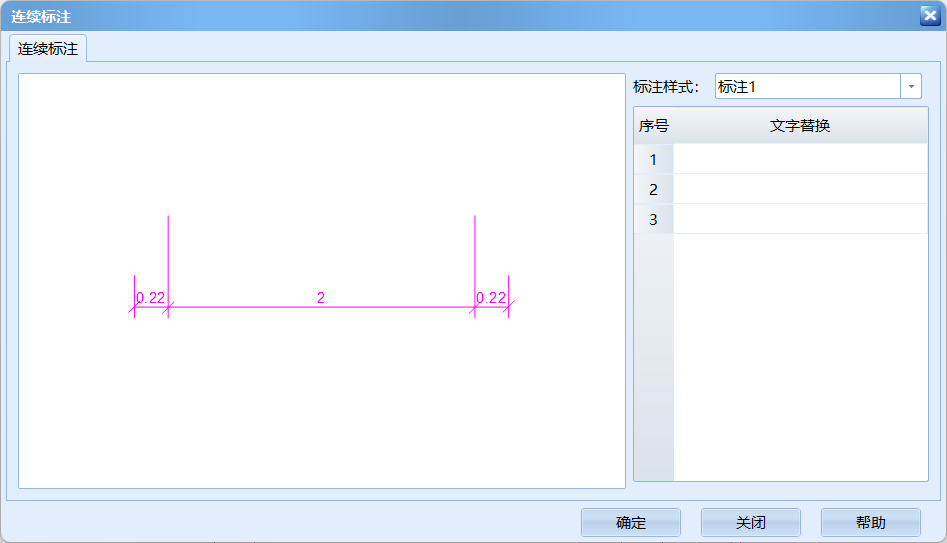Click the 文字替换 column header
The height and width of the screenshot is (543, 947).
coord(800,126)
